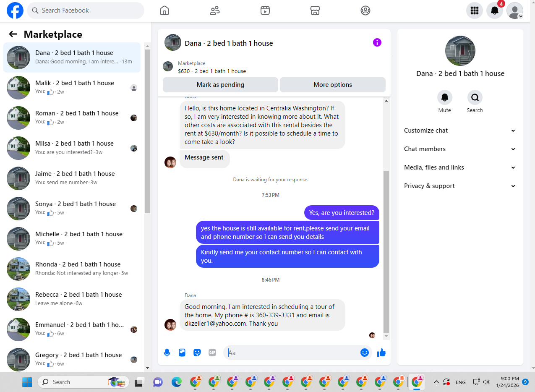Open the chat header title Dana · 2 bed

(x=229, y=43)
